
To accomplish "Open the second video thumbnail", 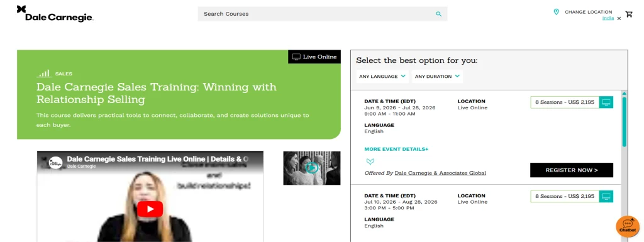I will click(x=312, y=168).
